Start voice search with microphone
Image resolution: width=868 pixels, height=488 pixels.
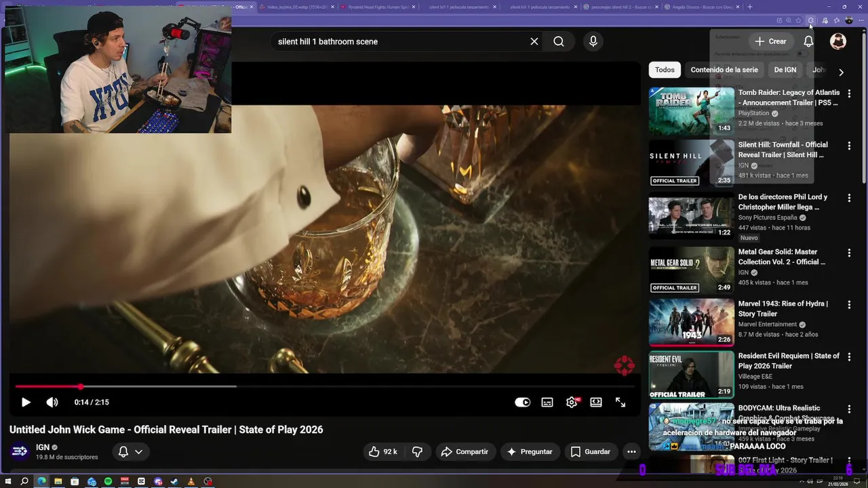(593, 41)
